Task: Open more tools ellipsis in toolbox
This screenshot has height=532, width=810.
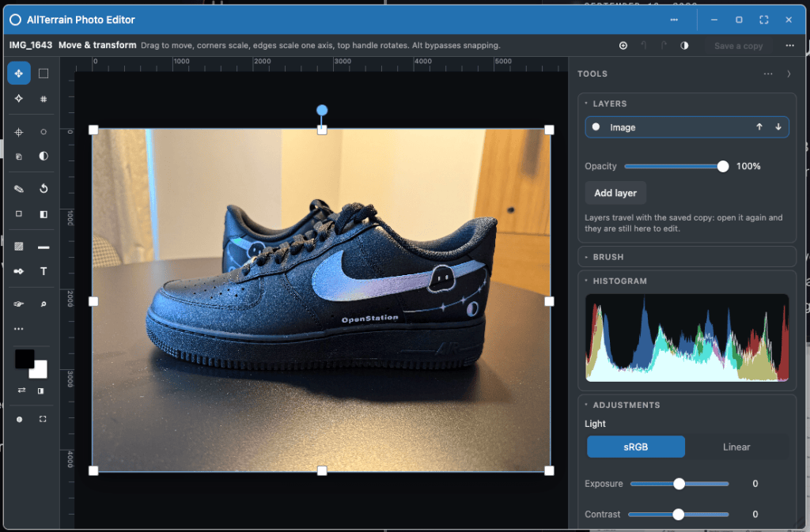Action: pyautogui.click(x=19, y=329)
